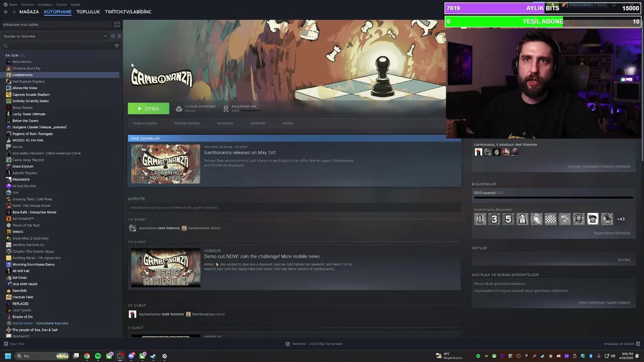Open the TWITCH.TV/LABIDINC profile tab
Image resolution: width=644 pixels, height=362 pixels.
tap(128, 12)
